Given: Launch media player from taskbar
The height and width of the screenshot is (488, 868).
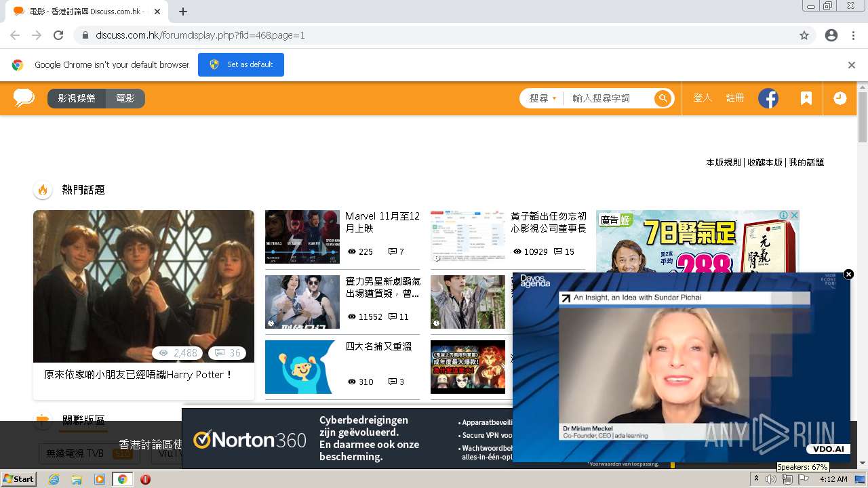Looking at the screenshot, I should 100,479.
